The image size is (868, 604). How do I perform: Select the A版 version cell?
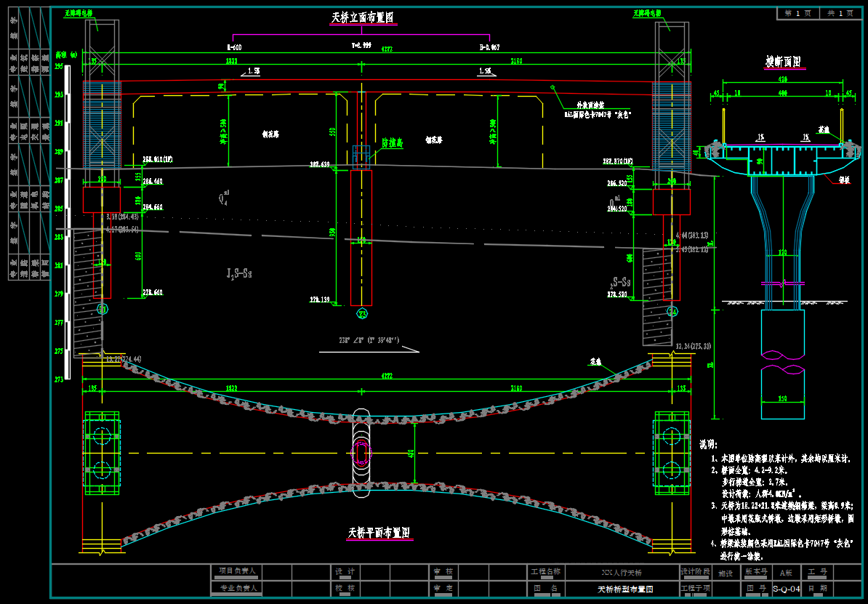[x=786, y=573]
